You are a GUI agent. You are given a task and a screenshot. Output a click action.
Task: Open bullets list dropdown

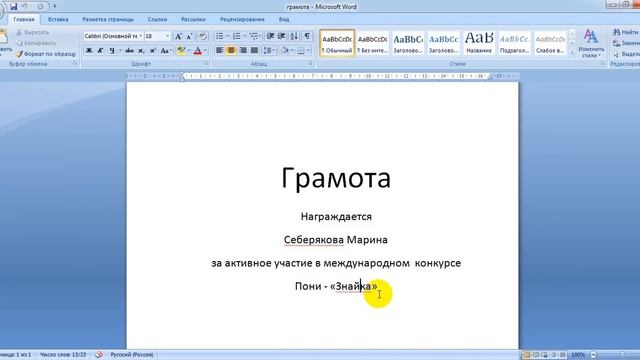[x=228, y=37]
